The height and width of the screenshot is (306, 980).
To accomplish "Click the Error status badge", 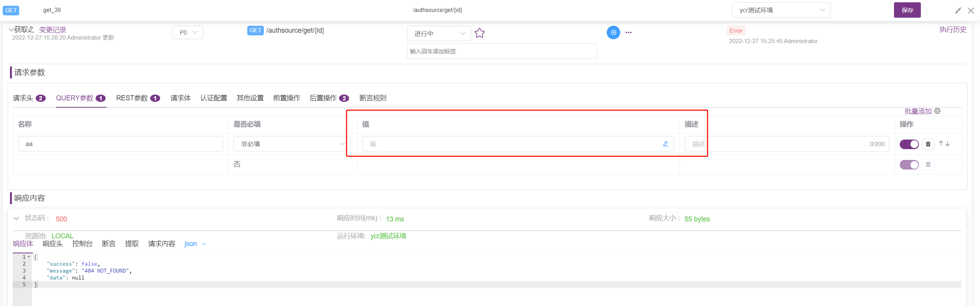I will pos(736,31).
